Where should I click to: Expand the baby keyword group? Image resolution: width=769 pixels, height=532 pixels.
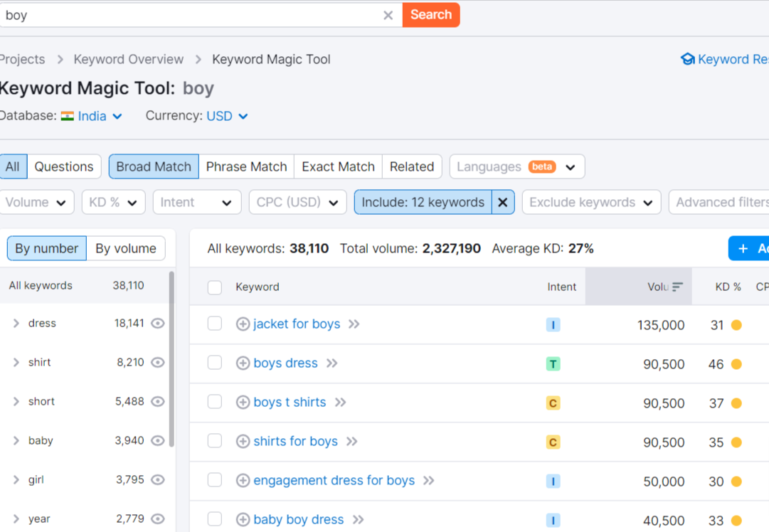16,440
